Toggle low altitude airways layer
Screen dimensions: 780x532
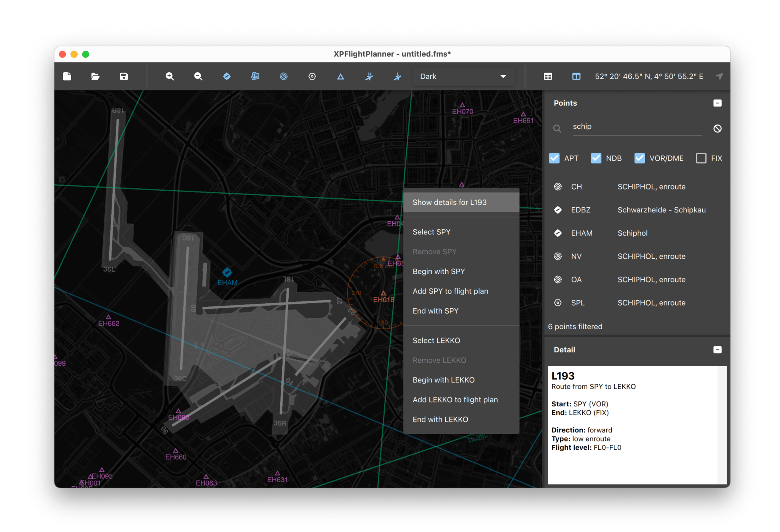point(397,76)
